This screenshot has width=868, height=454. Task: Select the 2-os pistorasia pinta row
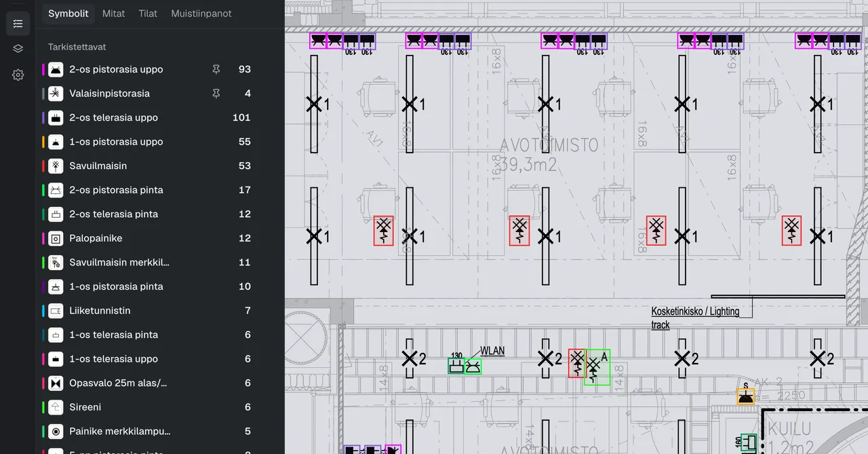click(146, 190)
